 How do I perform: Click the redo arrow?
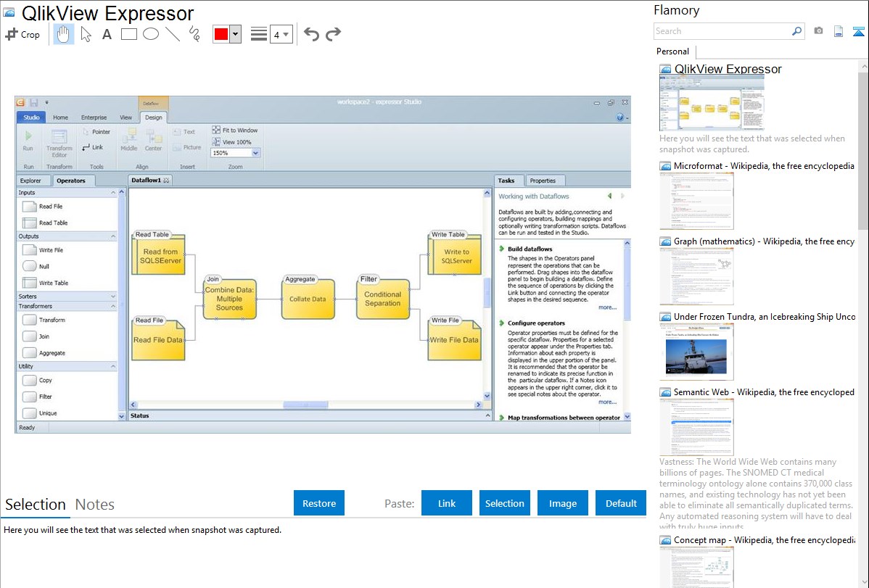333,34
